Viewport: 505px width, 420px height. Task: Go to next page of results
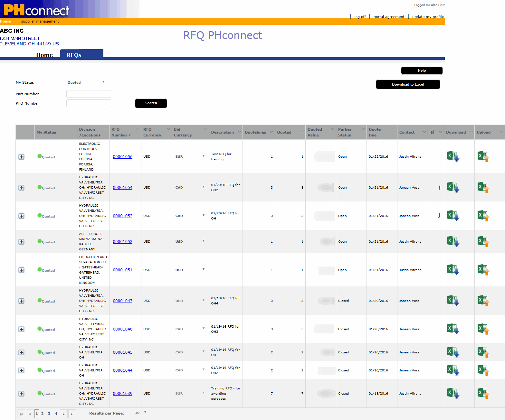coord(64,414)
